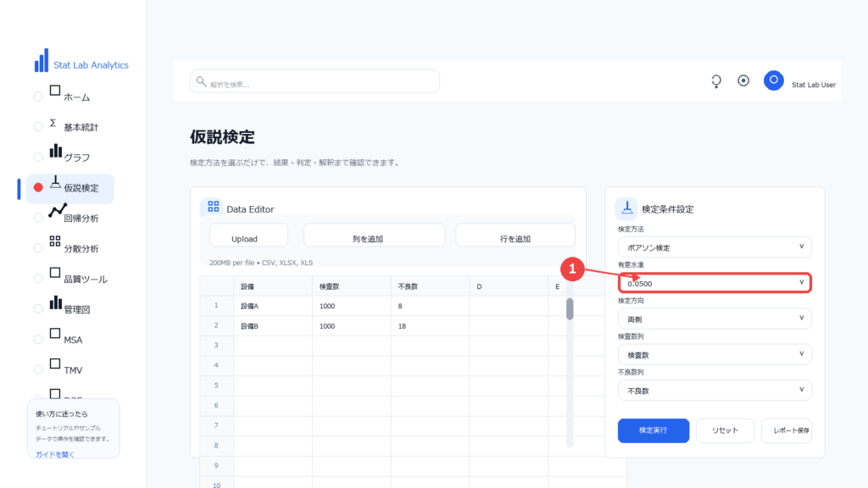Click the bar chart icon for グラフ

[55, 151]
